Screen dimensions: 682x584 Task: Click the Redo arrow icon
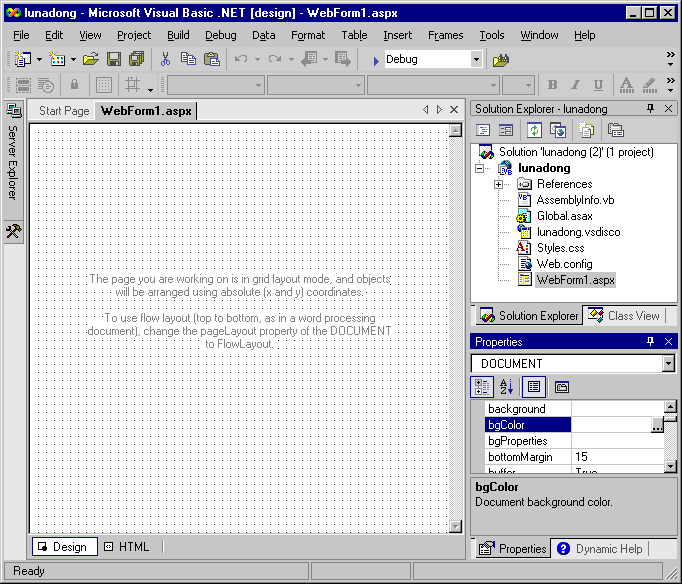pos(275,59)
